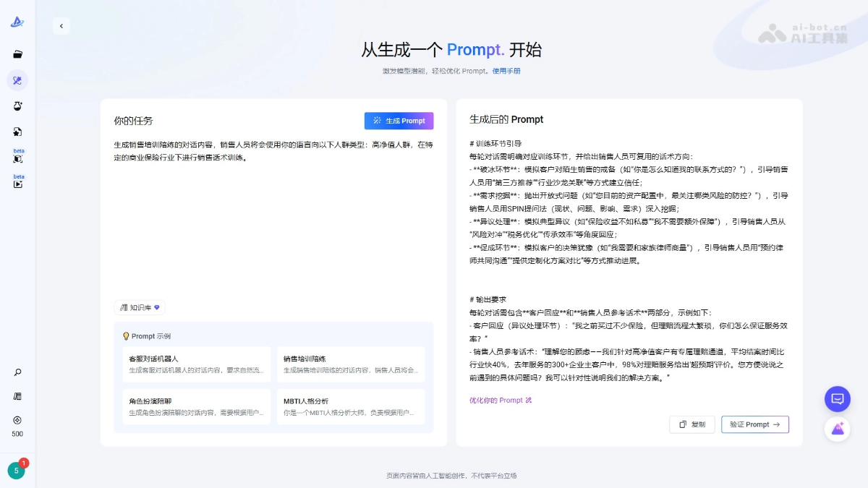
Task: Select the 客服对话机器人 example card
Action: click(197, 364)
